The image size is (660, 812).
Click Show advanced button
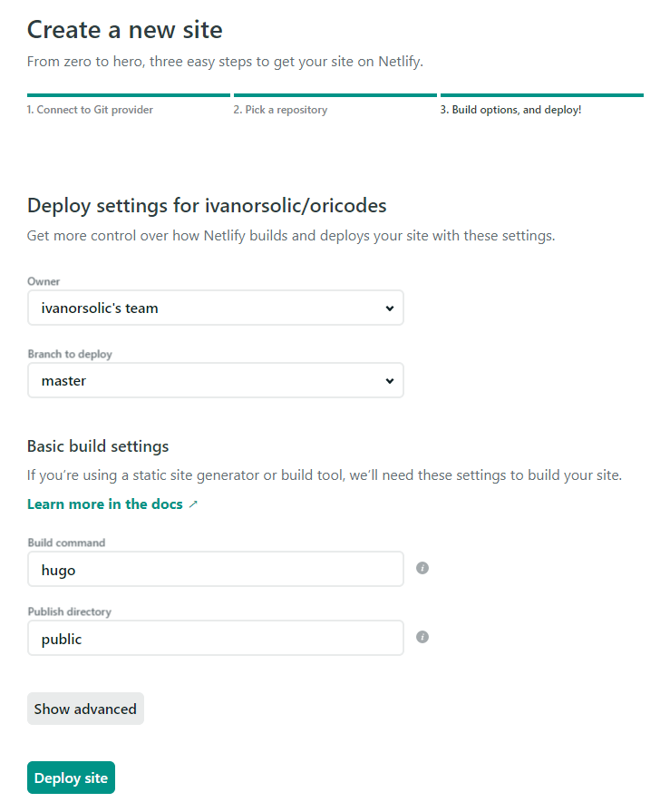click(x=85, y=709)
